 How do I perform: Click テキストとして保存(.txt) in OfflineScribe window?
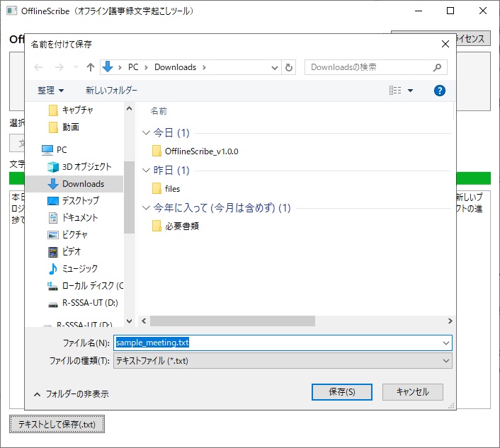pyautogui.click(x=57, y=424)
